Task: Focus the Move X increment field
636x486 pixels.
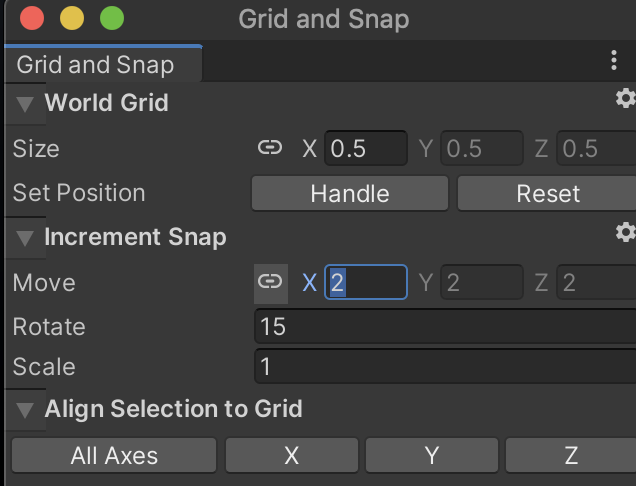Action: [x=366, y=282]
